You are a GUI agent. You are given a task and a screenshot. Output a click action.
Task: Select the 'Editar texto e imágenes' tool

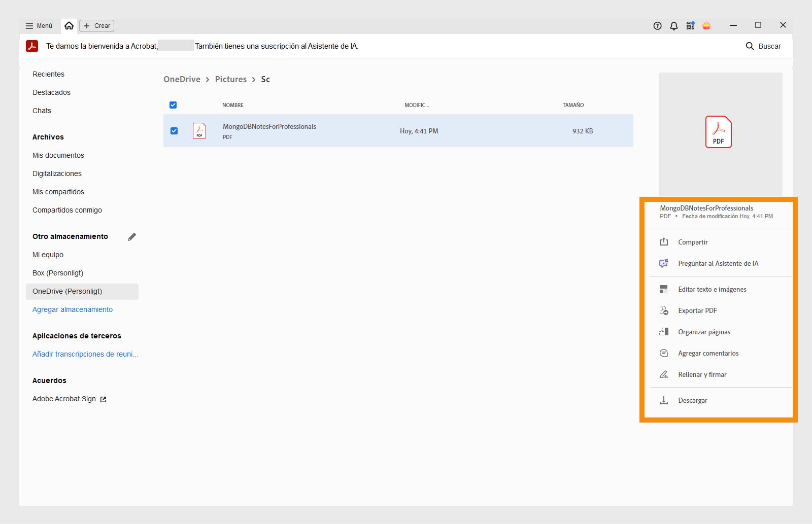[713, 289]
